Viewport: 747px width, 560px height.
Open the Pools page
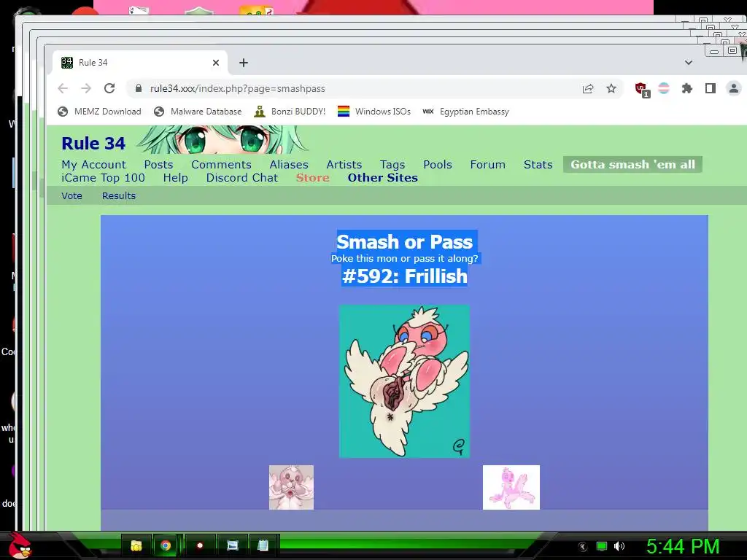pos(438,165)
